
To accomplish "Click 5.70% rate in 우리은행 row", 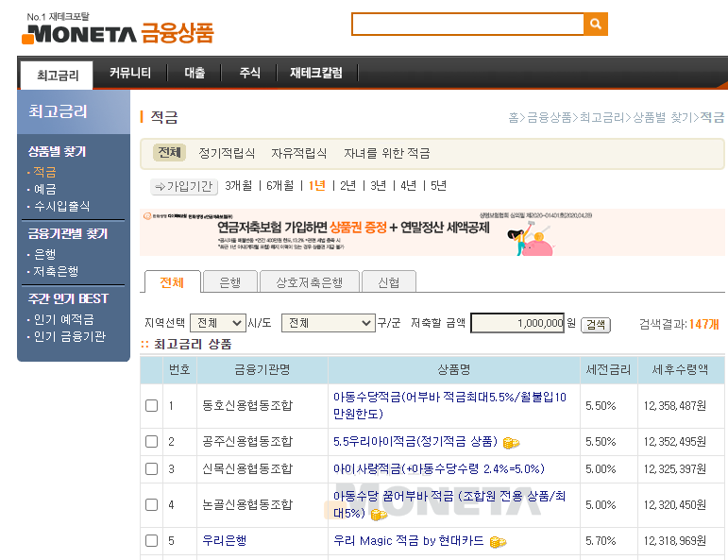I will click(601, 540).
